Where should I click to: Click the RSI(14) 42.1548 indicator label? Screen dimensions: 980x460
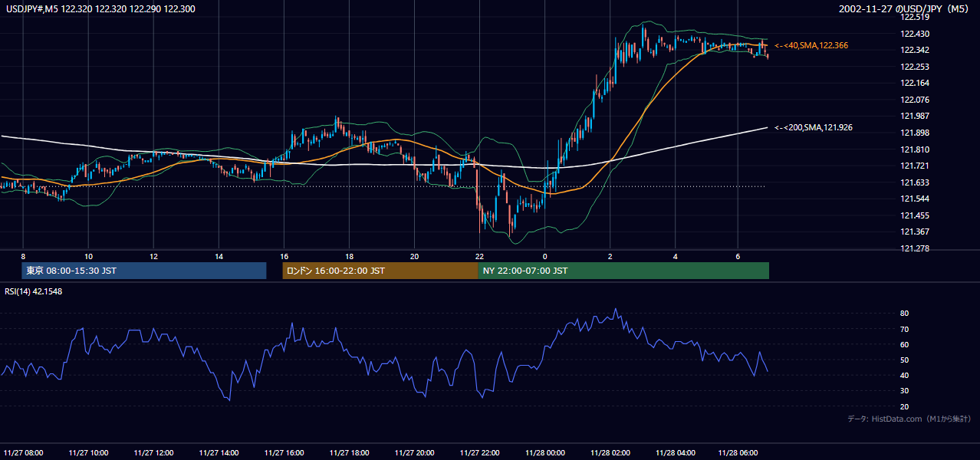point(34,291)
